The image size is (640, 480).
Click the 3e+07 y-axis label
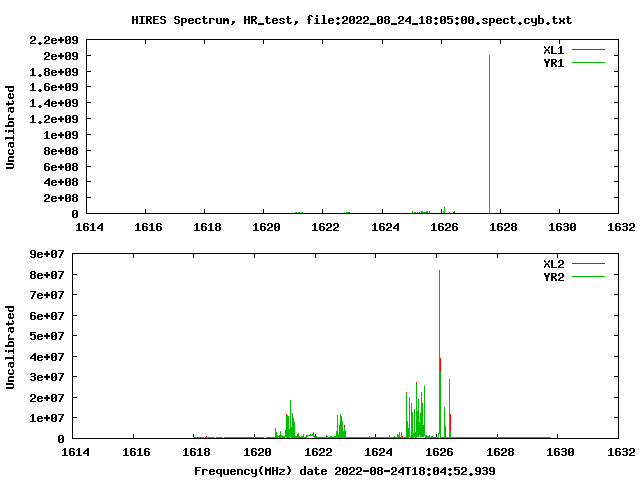click(x=47, y=377)
